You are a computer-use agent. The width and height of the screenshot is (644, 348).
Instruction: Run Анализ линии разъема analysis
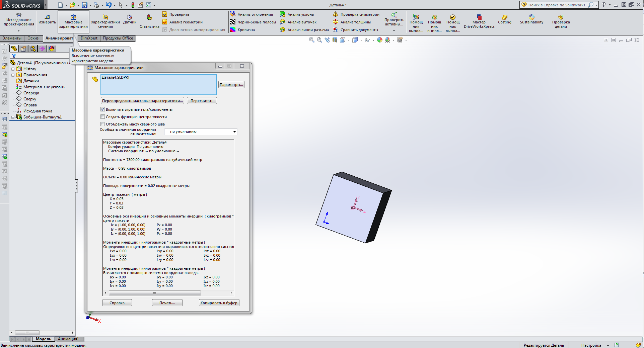tap(304, 30)
